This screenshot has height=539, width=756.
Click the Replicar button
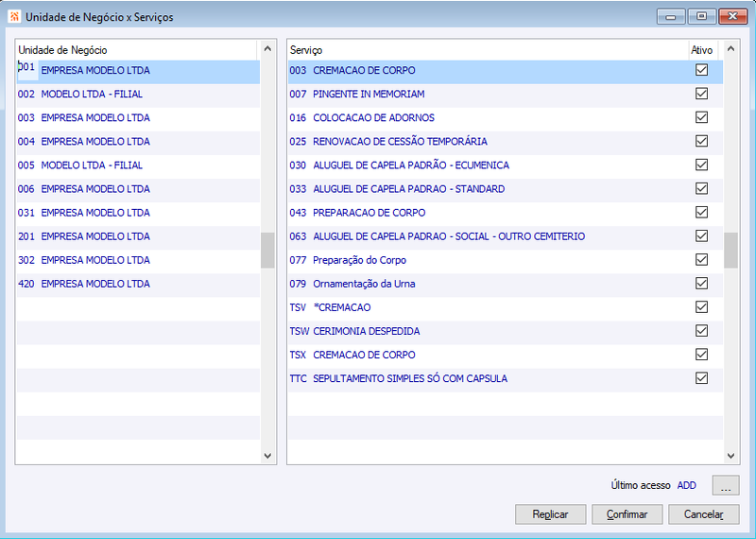pos(550,514)
